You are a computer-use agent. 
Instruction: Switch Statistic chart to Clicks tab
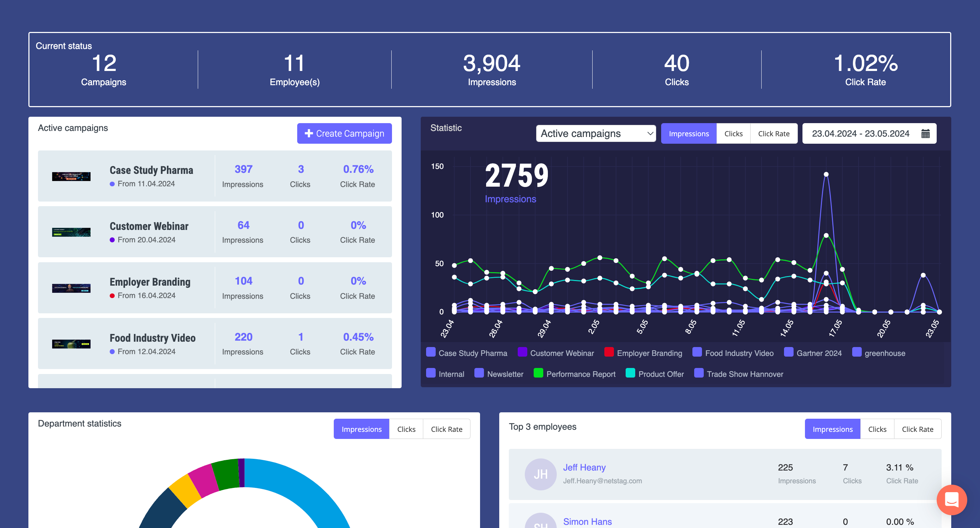coord(733,134)
